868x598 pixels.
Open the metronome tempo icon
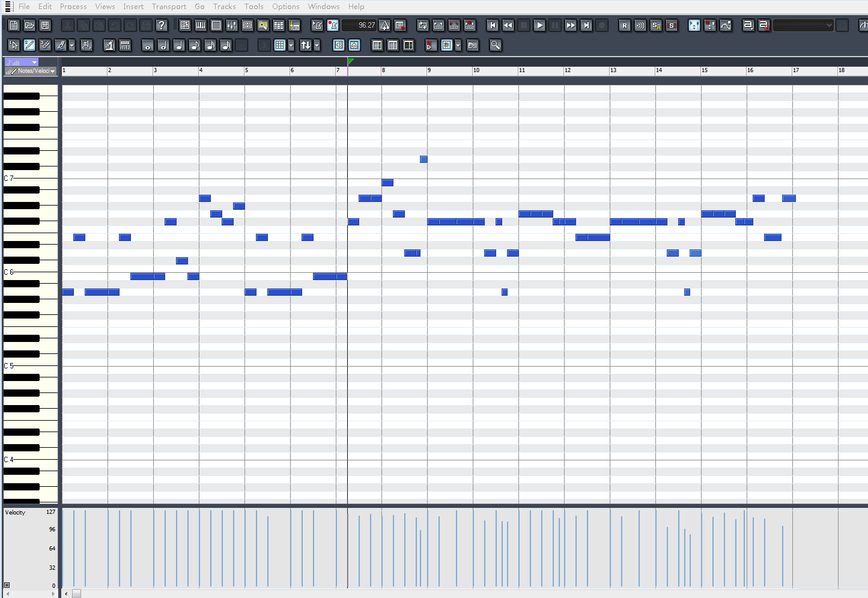(385, 25)
